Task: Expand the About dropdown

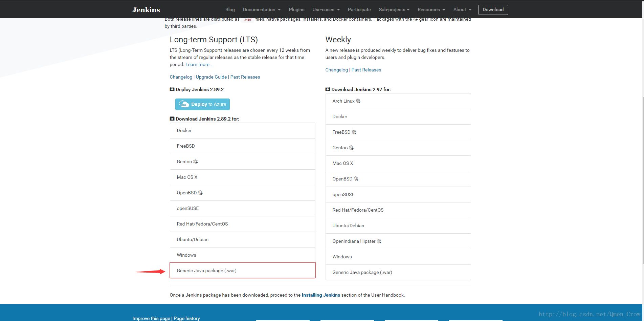Action: (462, 9)
